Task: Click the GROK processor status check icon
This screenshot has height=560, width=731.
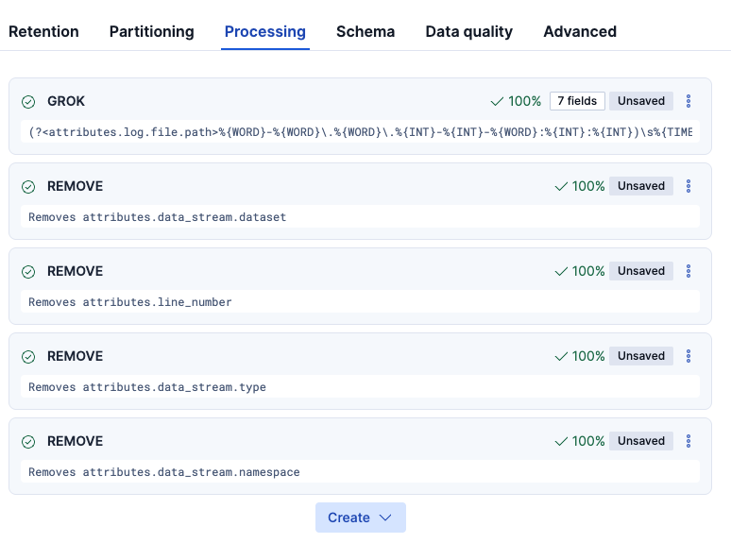Action: click(x=28, y=101)
